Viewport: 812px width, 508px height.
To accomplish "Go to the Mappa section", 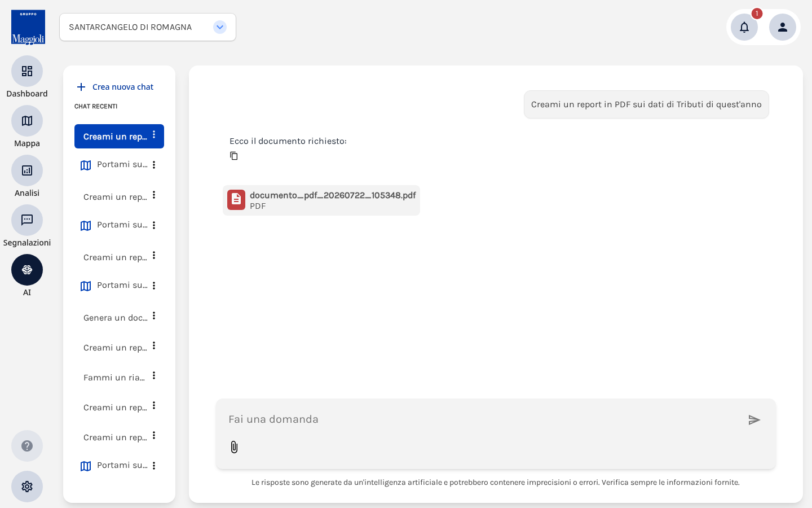I will click(x=27, y=121).
